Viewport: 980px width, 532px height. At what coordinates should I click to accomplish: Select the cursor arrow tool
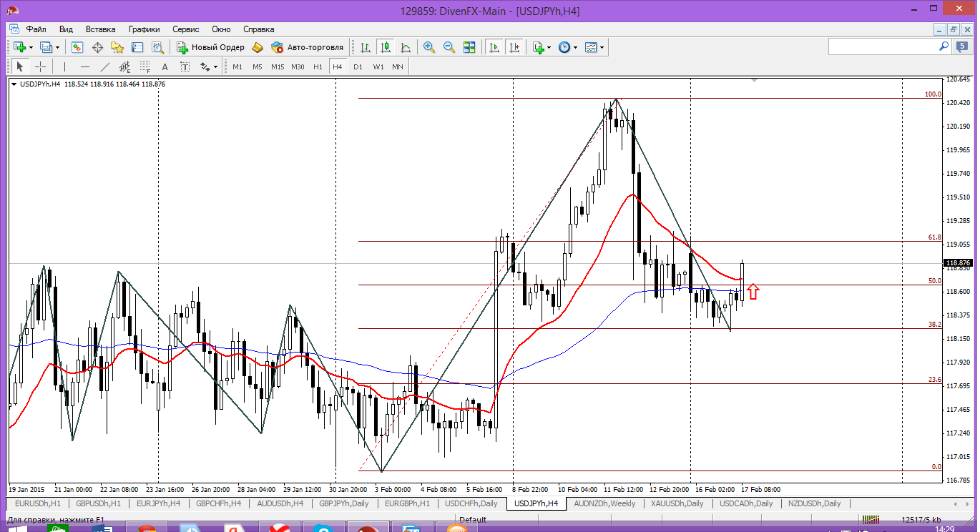tap(20, 66)
